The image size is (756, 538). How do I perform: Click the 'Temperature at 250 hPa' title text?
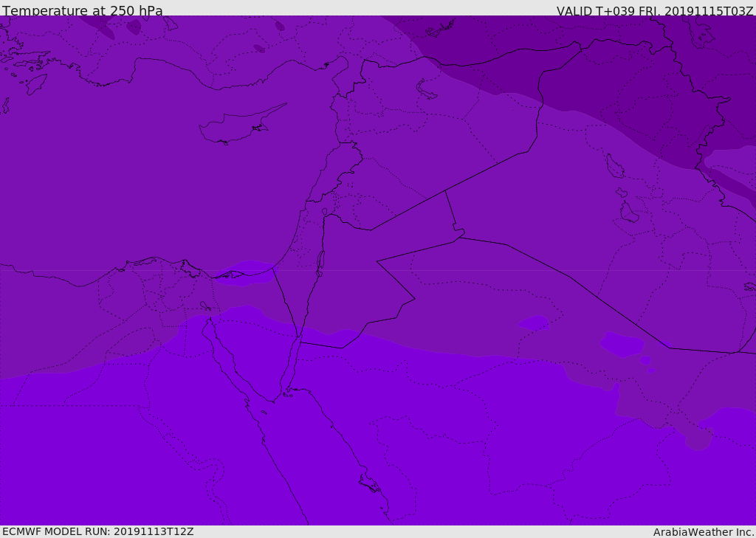(x=83, y=10)
